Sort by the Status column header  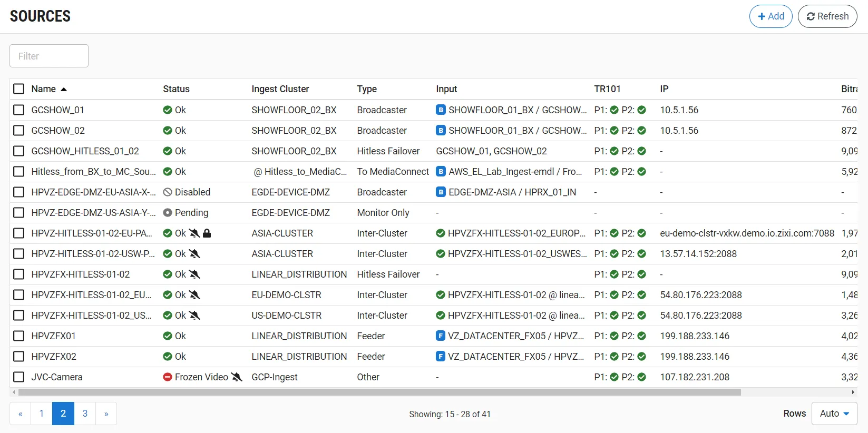[x=176, y=89]
